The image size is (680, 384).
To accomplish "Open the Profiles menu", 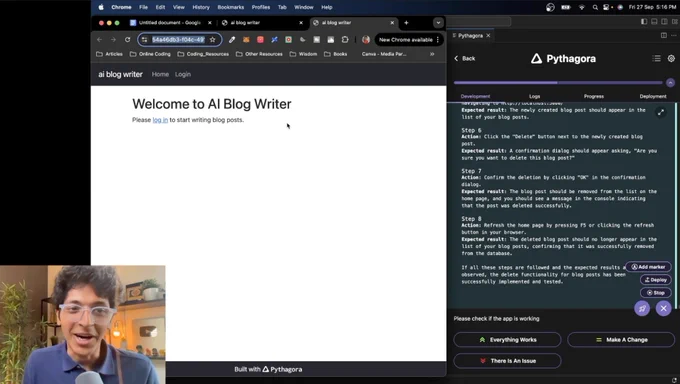I will click(x=261, y=7).
